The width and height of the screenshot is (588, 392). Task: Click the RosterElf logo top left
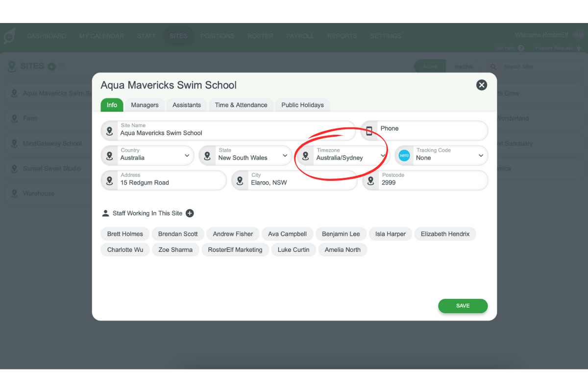pos(10,36)
